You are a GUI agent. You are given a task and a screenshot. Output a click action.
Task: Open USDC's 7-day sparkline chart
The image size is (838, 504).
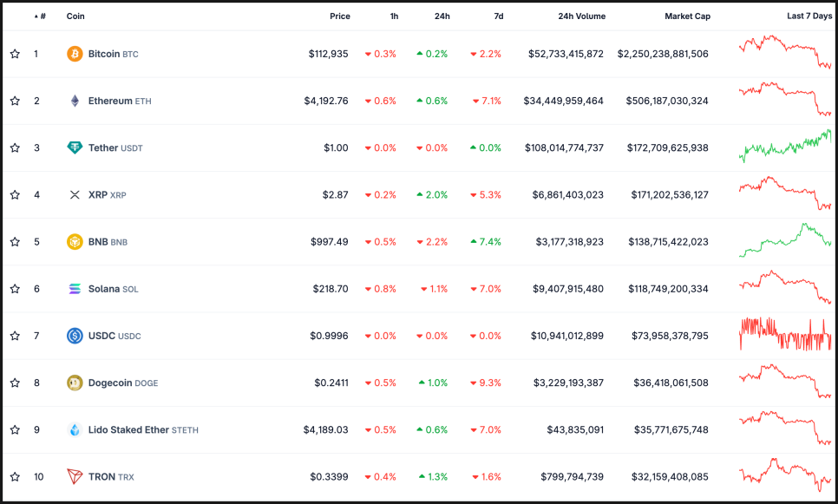[x=785, y=334]
